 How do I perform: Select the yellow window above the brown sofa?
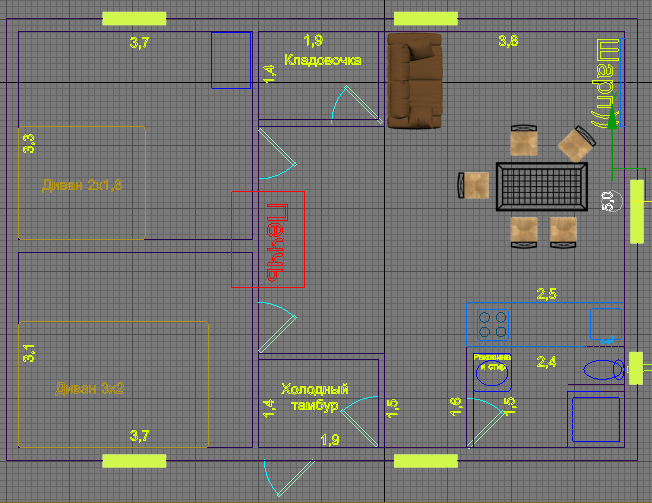pyautogui.click(x=426, y=18)
